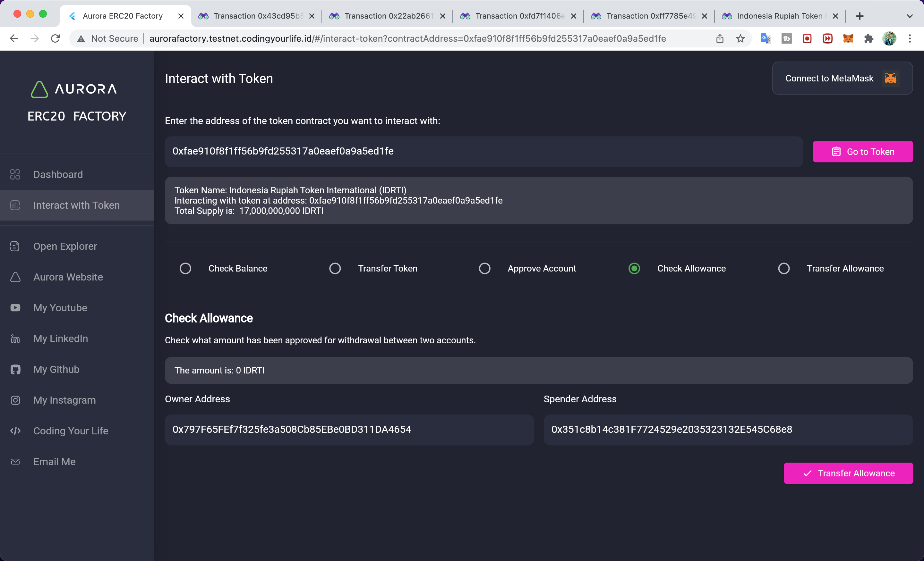The height and width of the screenshot is (561, 924).
Task: Select the Transfer Token radio option
Action: pos(335,268)
